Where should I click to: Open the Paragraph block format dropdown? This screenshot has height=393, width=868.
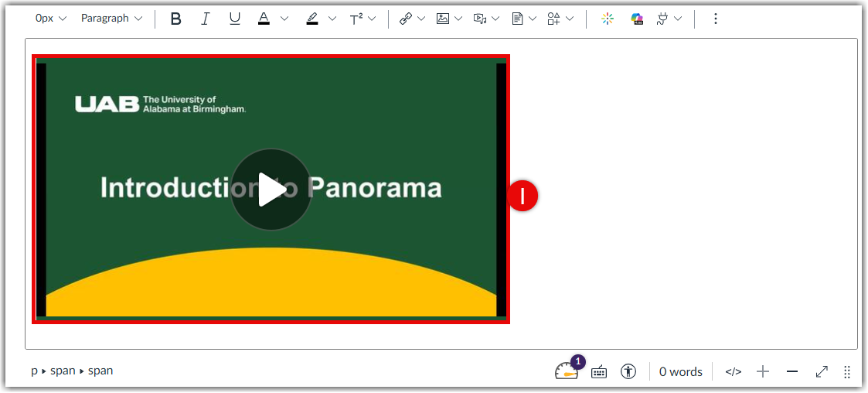click(112, 19)
